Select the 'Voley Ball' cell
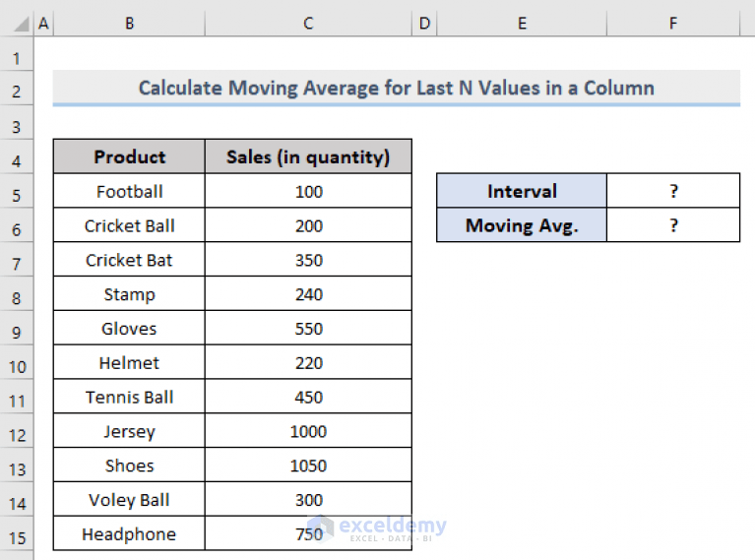755x560 pixels. (129, 499)
